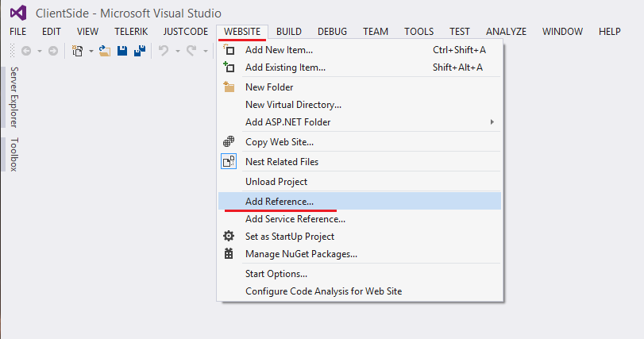Click the Undo arrow icon

click(x=164, y=50)
